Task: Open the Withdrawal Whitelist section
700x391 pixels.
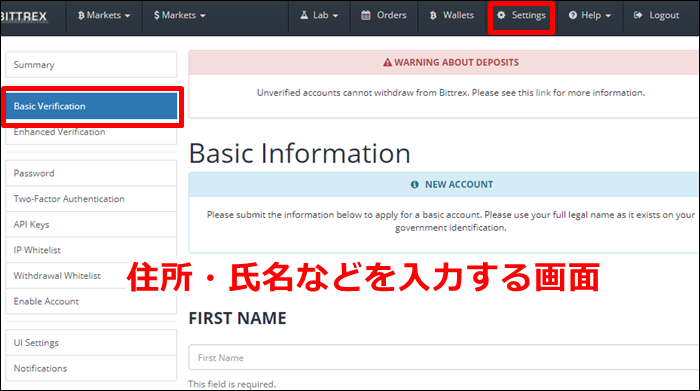Action: click(x=91, y=275)
